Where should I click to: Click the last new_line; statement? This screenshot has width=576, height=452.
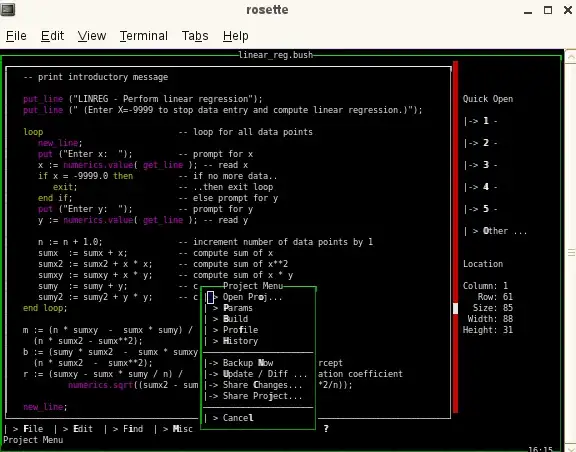click(x=45, y=407)
